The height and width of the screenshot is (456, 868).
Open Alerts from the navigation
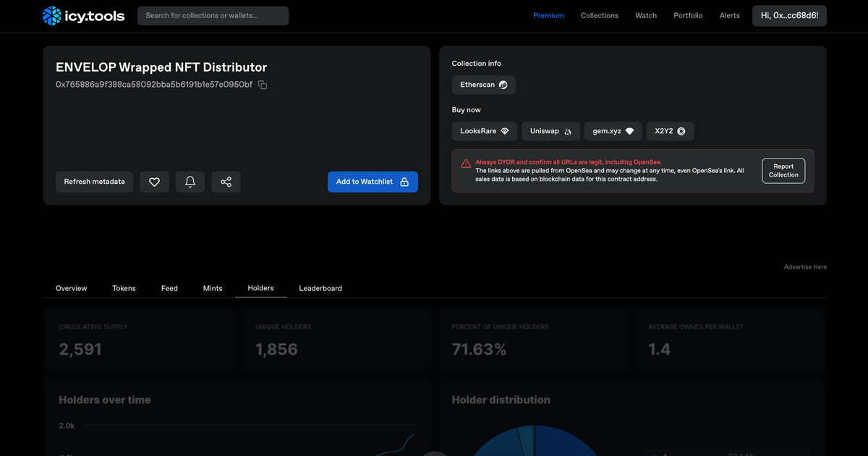pos(730,15)
